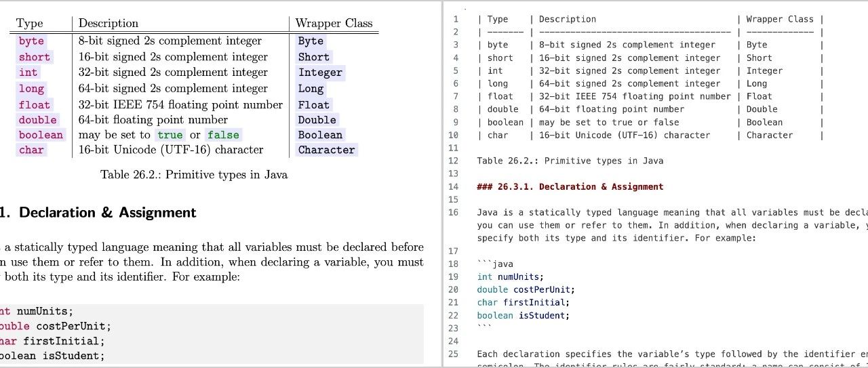Click 'Boolean' wrapper class in rendered table
Viewport: 868px width, 368px height.
(321, 135)
